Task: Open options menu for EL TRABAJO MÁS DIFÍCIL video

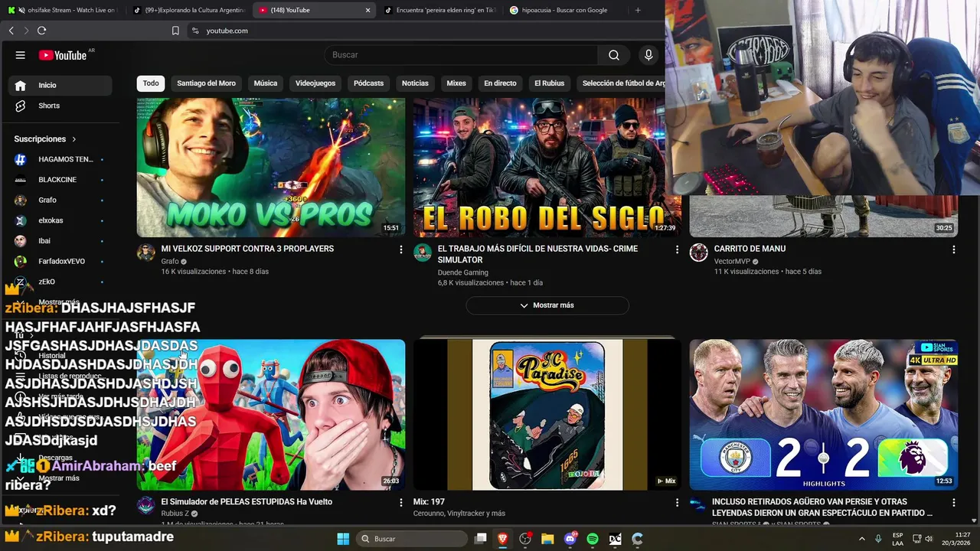Action: (x=677, y=249)
